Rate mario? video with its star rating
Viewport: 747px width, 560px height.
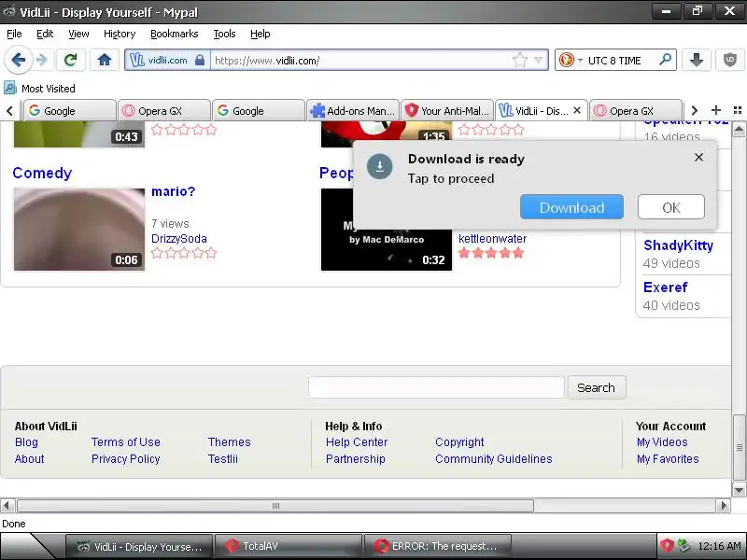[184, 253]
